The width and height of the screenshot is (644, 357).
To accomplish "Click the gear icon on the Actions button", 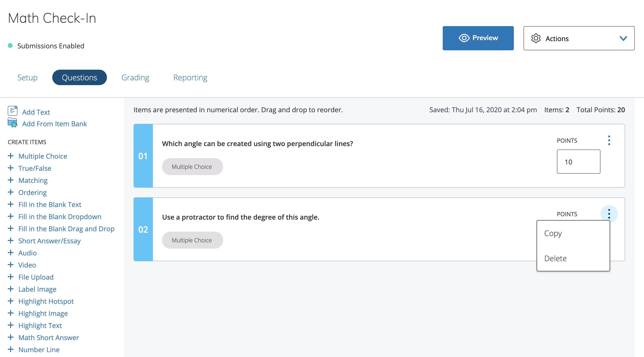I will (536, 38).
